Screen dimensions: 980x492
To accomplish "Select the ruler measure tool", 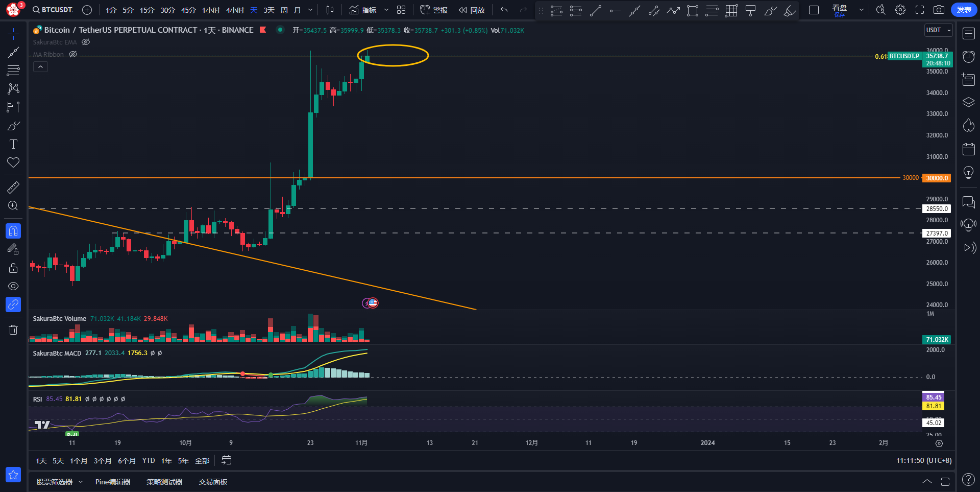I will click(x=13, y=188).
